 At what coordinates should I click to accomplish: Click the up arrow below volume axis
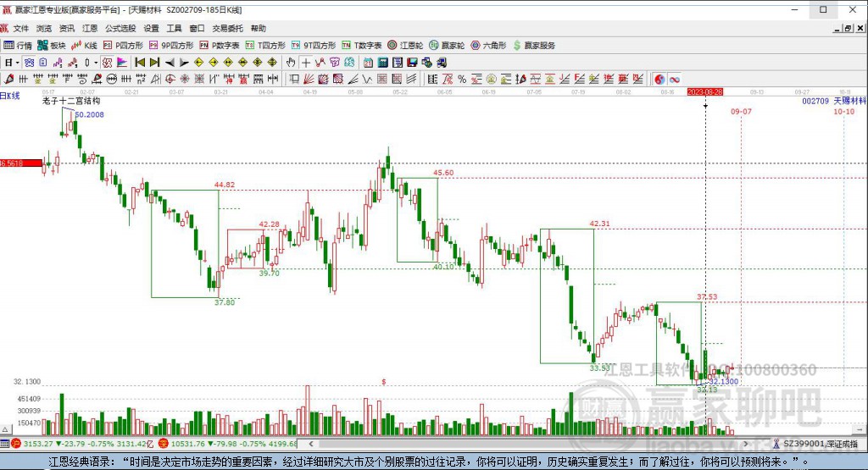[x=5, y=429]
